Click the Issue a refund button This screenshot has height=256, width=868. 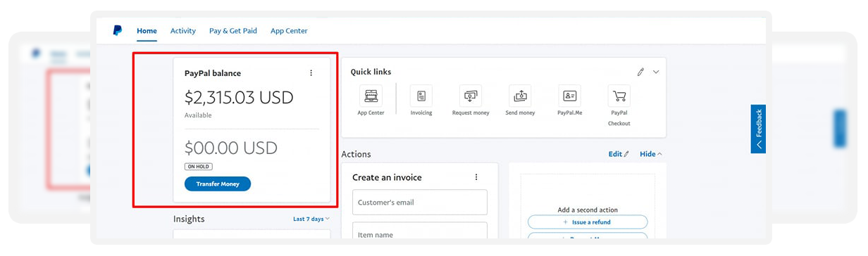pos(588,222)
